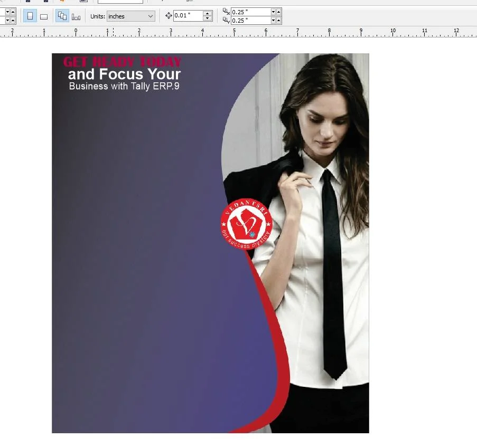Click the nudge distance icon

[169, 16]
